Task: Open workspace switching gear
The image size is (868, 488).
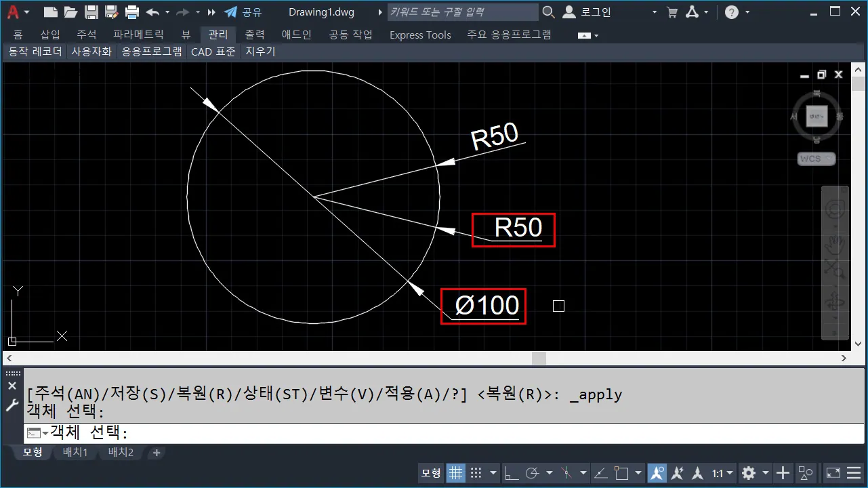Action: [x=749, y=472]
